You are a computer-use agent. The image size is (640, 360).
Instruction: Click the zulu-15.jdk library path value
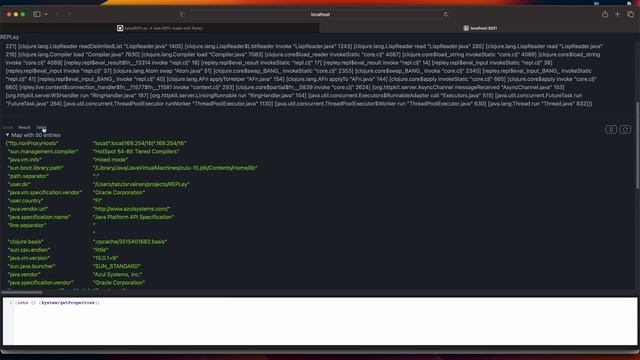coord(175,168)
